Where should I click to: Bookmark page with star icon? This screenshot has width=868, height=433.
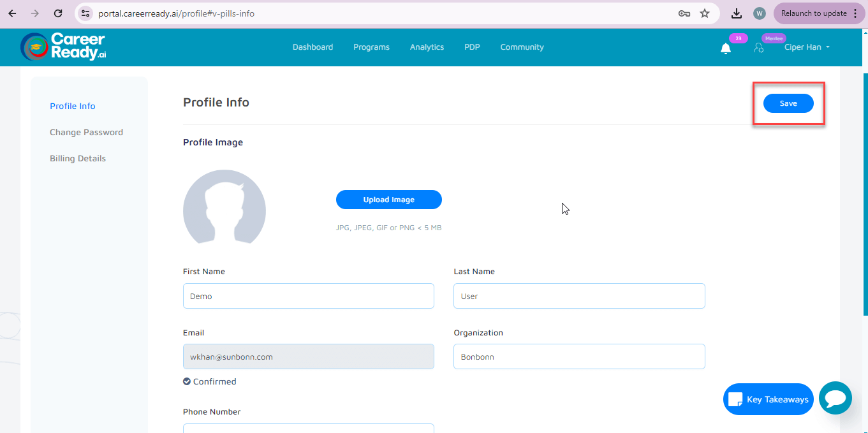point(705,13)
